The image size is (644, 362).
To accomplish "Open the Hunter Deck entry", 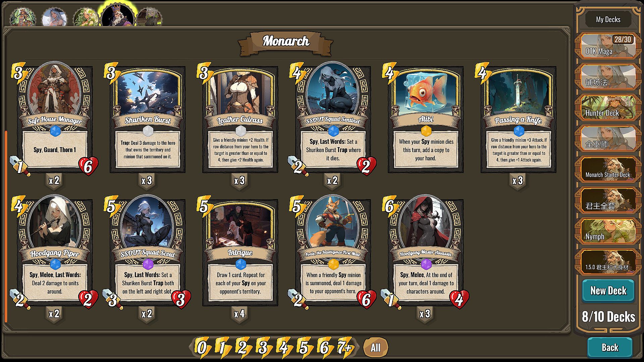I will pyautogui.click(x=608, y=108).
